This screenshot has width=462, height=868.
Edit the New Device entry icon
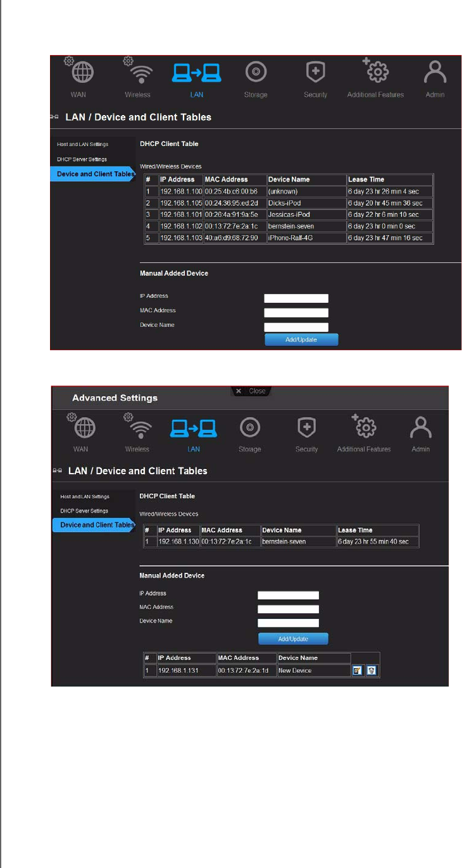(358, 670)
